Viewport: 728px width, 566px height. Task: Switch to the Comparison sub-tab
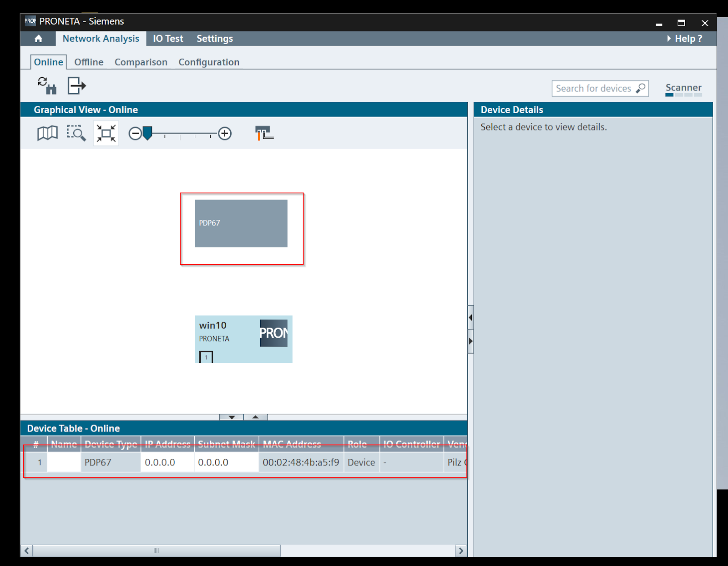tap(141, 62)
